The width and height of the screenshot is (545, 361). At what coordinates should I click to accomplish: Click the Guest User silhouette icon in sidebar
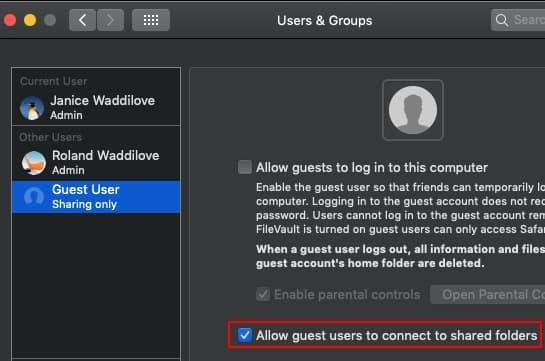(x=34, y=197)
